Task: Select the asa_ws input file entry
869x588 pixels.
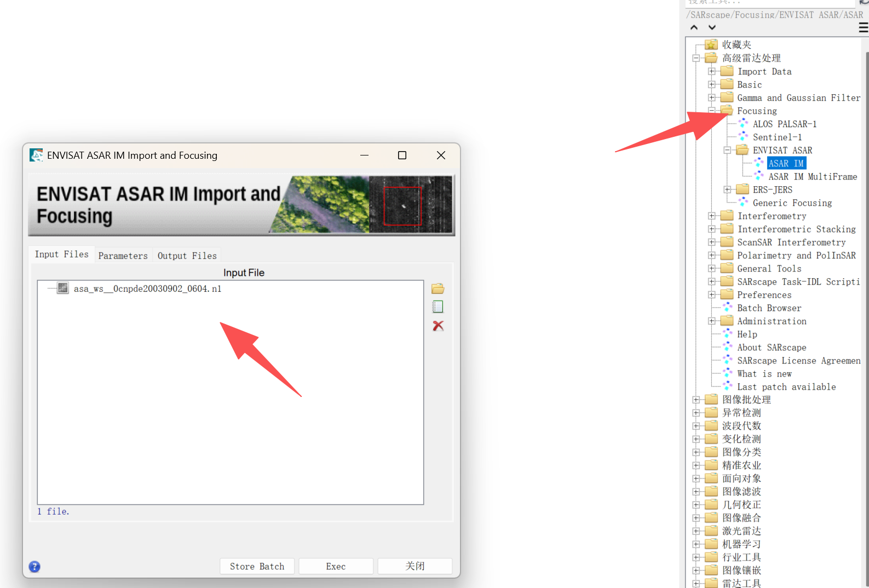Action: pyautogui.click(x=147, y=289)
